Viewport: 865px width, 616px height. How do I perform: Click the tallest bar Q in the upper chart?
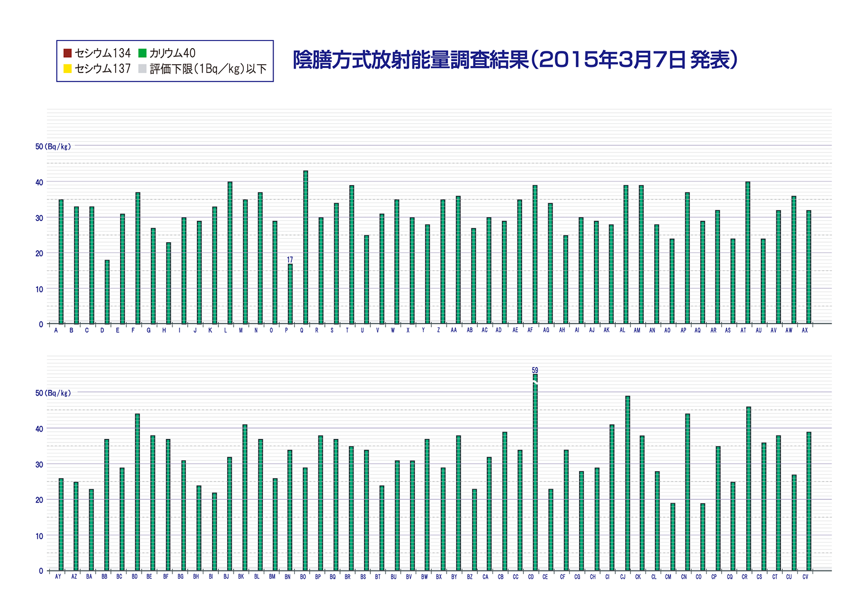click(305, 247)
